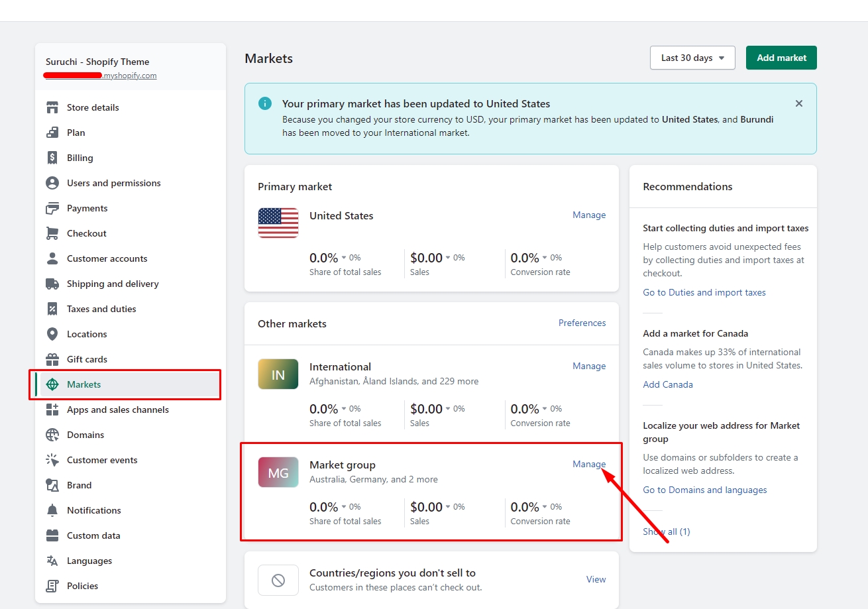
Task: Open Preferences for Other markets
Action: (582, 323)
